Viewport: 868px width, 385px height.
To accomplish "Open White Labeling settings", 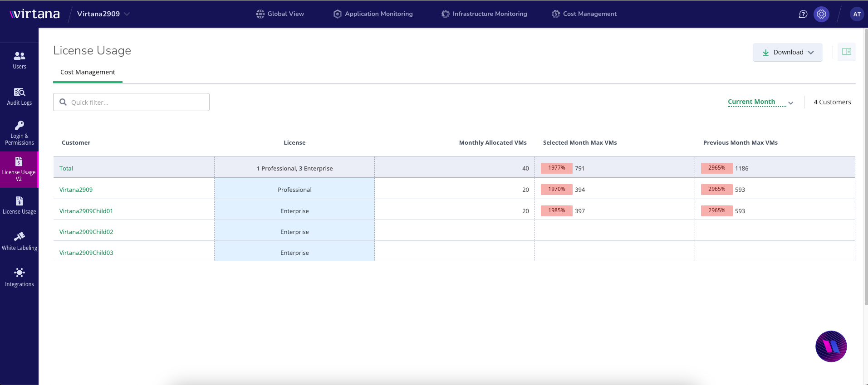I will coord(19,242).
